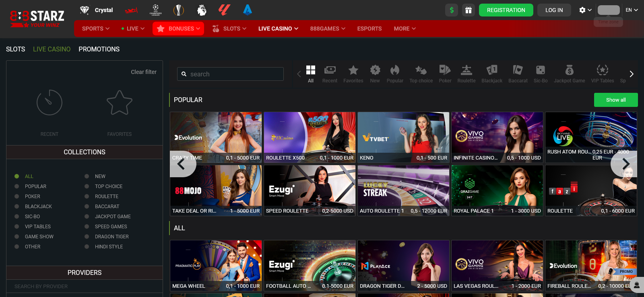Switch to the LIVE CASINO tab
This screenshot has height=297, width=644.
click(x=52, y=49)
